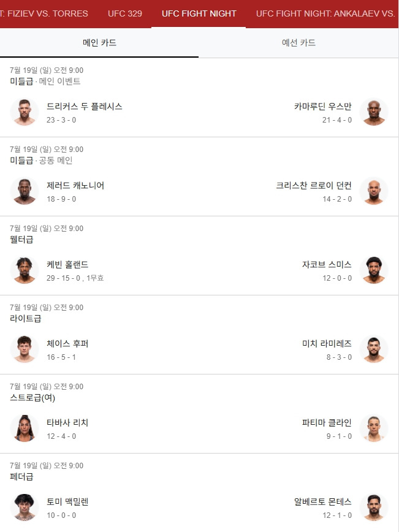Select 타바사 리치 portrait thumbnail
This screenshot has height=532, width=399.
[25, 428]
